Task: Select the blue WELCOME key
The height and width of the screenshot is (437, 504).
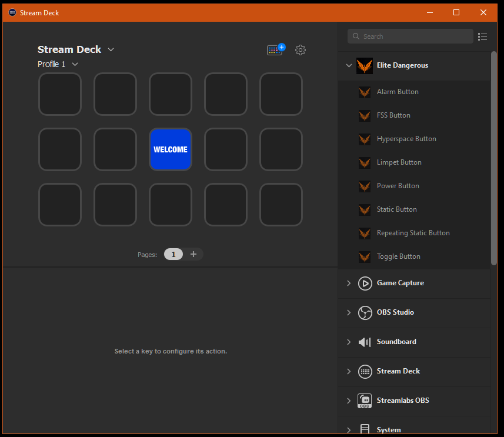Action: [x=171, y=149]
